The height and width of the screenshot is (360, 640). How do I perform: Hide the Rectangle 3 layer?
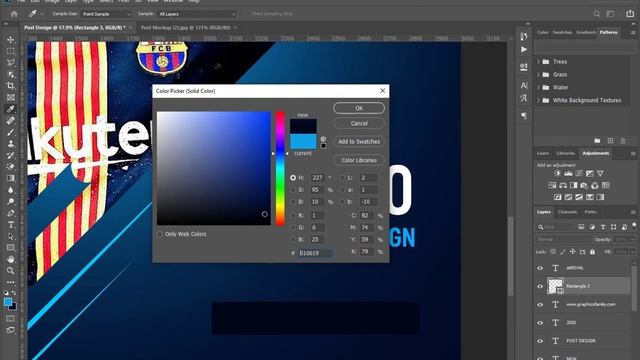pos(540,286)
